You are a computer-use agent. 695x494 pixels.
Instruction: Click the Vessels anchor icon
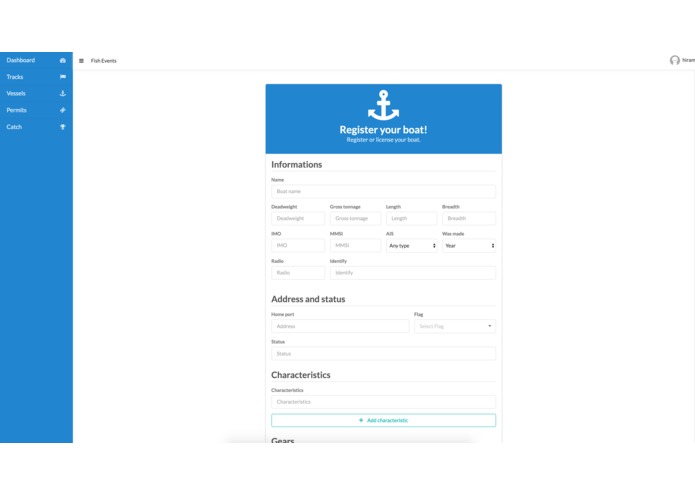coord(62,93)
